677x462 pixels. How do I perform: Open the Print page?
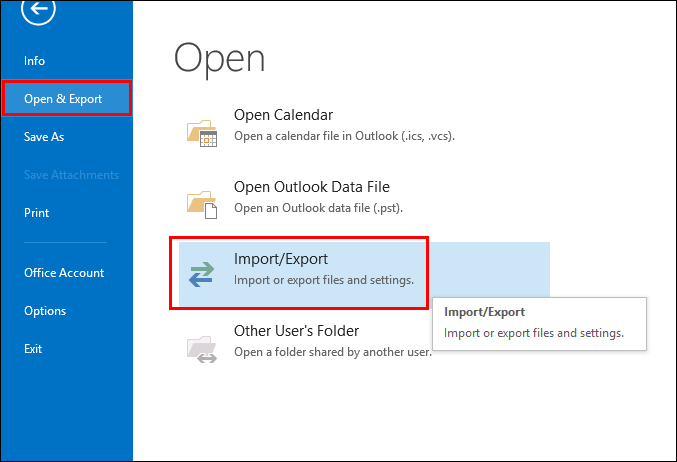point(37,213)
